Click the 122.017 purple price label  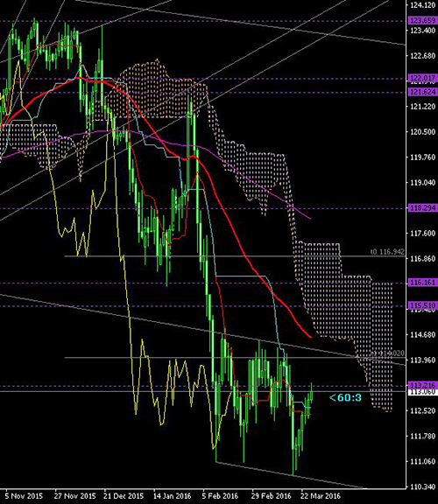[x=423, y=78]
